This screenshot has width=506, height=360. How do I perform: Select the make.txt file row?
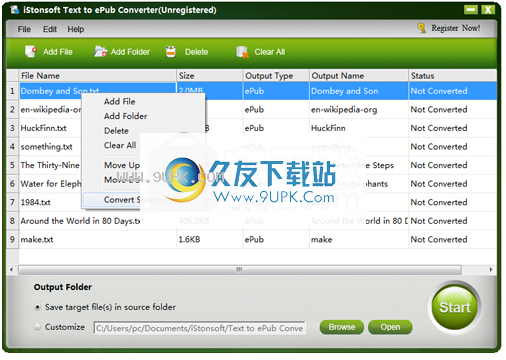[252, 239]
